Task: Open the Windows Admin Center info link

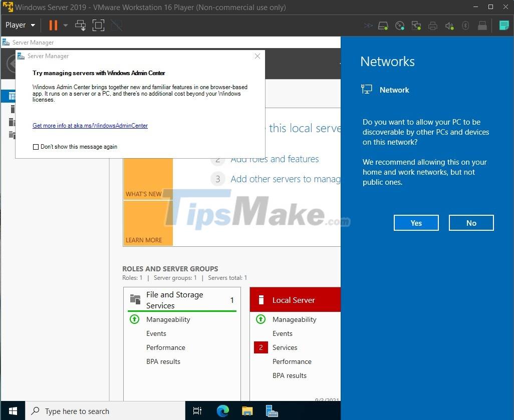Action: click(x=90, y=125)
